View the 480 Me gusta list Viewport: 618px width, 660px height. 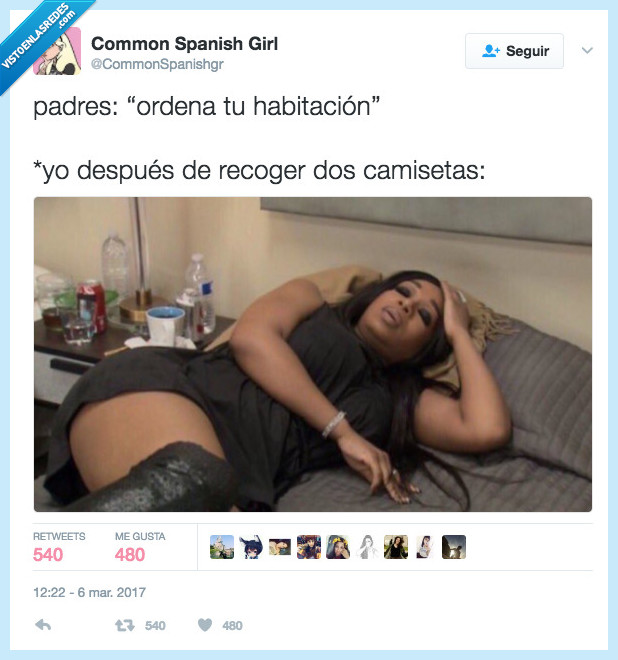click(x=140, y=547)
